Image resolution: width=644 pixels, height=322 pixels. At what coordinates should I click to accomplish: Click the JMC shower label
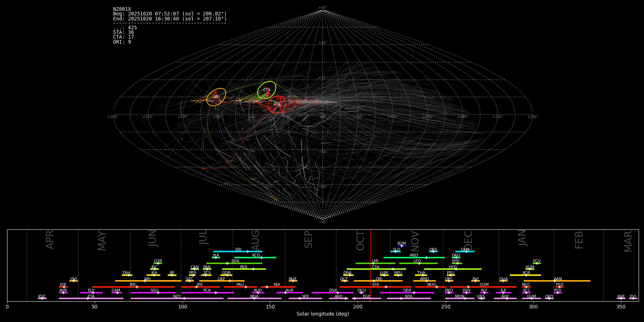(x=133, y=285)
